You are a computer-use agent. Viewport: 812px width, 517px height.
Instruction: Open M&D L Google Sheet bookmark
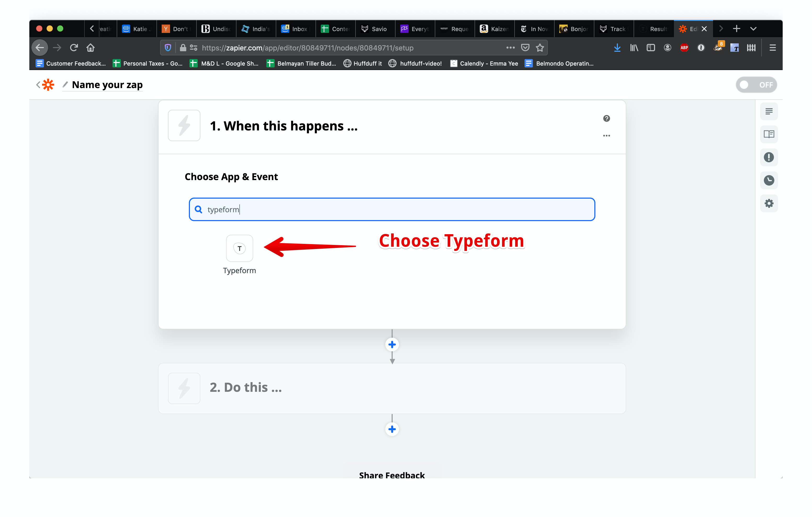224,63
